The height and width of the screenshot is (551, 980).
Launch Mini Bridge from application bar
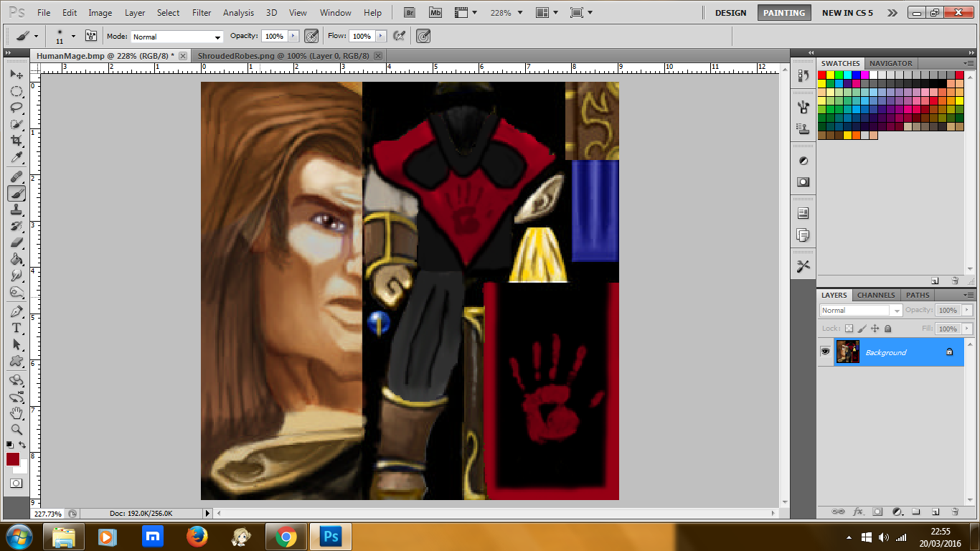pyautogui.click(x=435, y=12)
